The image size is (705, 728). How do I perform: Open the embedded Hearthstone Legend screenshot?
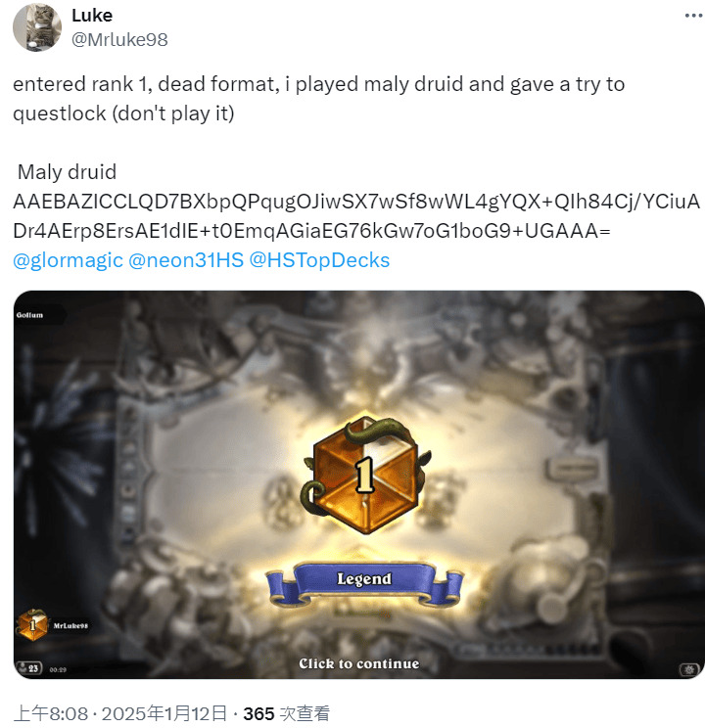click(358, 484)
